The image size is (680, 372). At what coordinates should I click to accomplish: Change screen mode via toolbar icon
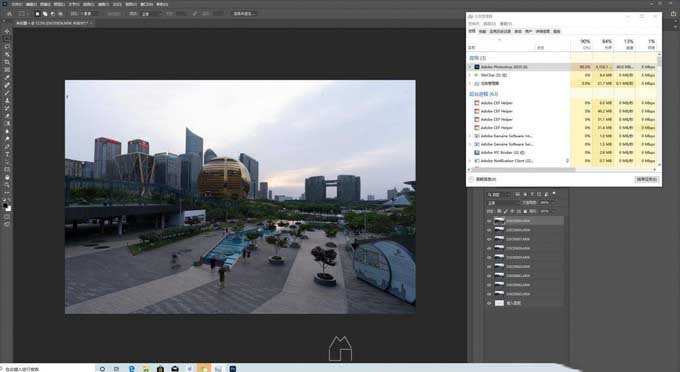click(7, 225)
